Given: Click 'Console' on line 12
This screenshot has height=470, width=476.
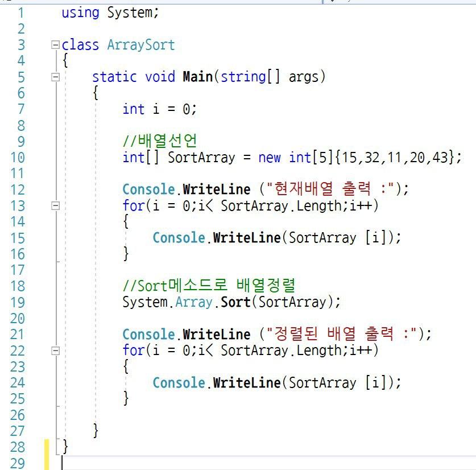Looking at the screenshot, I should point(149,189).
